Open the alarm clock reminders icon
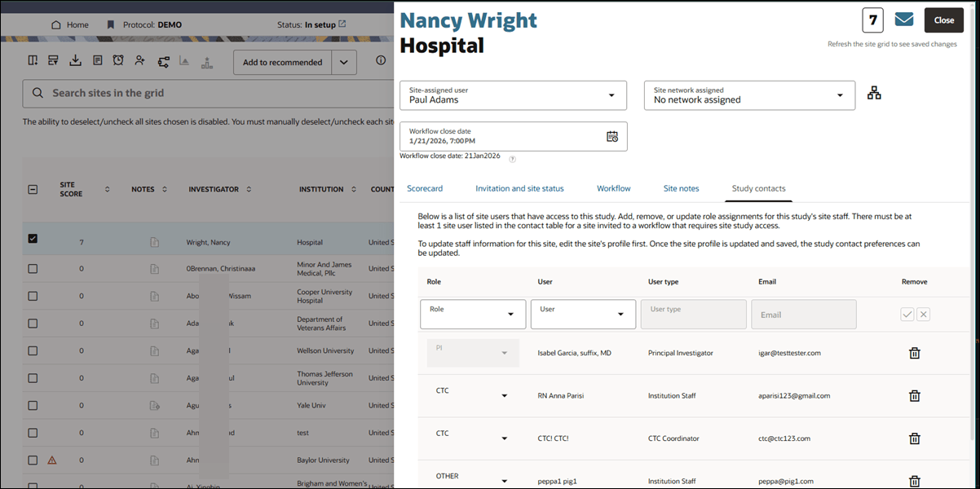 pyautogui.click(x=117, y=60)
